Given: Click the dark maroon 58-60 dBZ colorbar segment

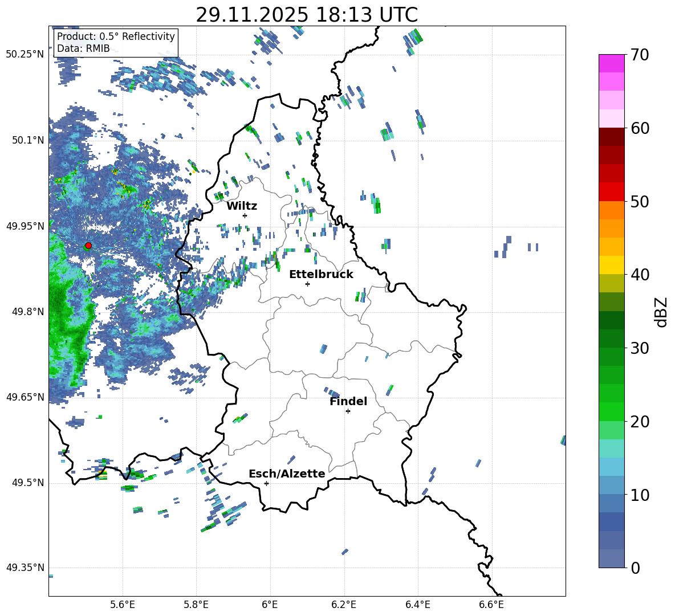Looking at the screenshot, I should (611, 137).
